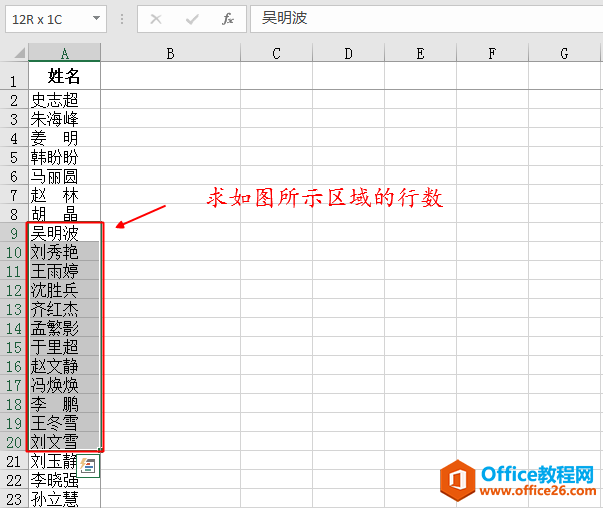The width and height of the screenshot is (603, 508).
Task: Click cell containing 韩盼盼
Action: point(65,157)
